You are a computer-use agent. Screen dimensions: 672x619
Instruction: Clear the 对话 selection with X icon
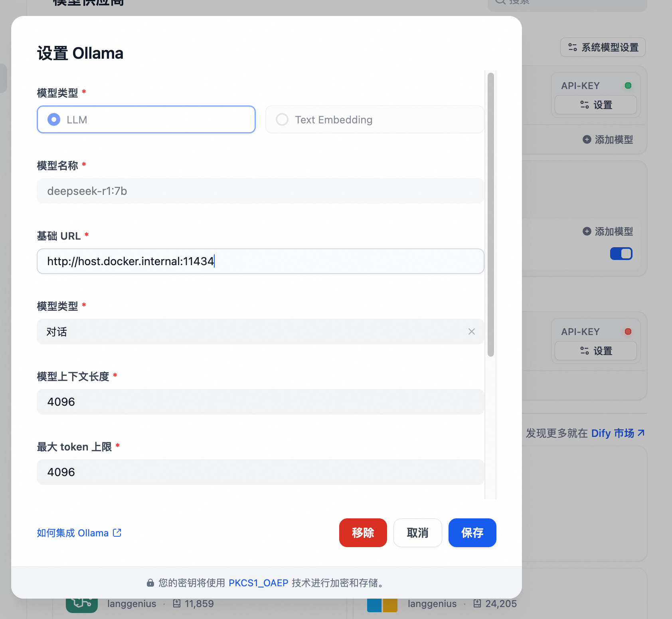tap(472, 331)
